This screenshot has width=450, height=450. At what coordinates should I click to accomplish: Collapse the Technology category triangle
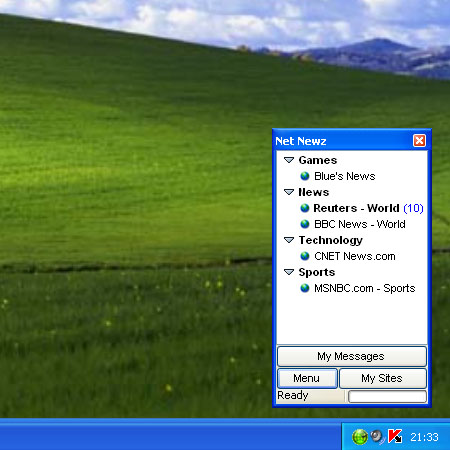pyautogui.click(x=289, y=240)
